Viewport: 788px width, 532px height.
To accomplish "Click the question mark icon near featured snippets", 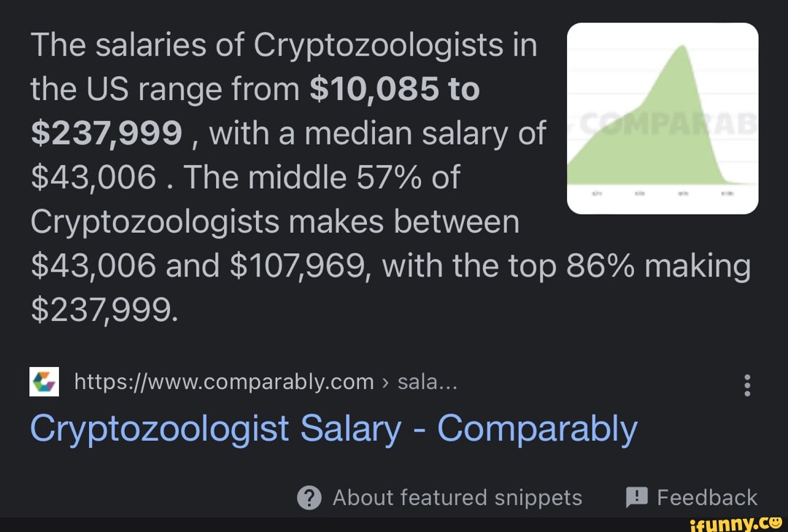I will (x=309, y=498).
